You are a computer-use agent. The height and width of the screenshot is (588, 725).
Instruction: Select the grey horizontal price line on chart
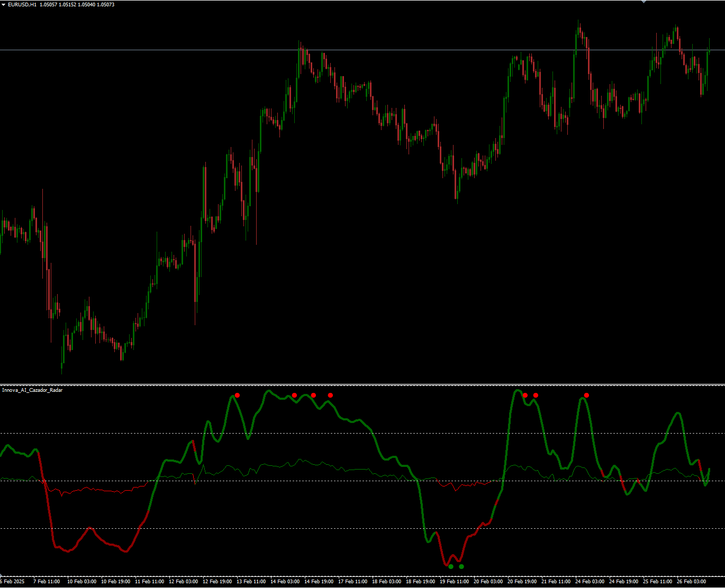tap(159, 50)
